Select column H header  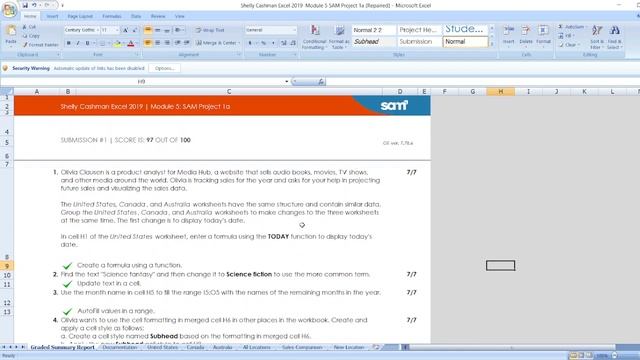[500, 92]
